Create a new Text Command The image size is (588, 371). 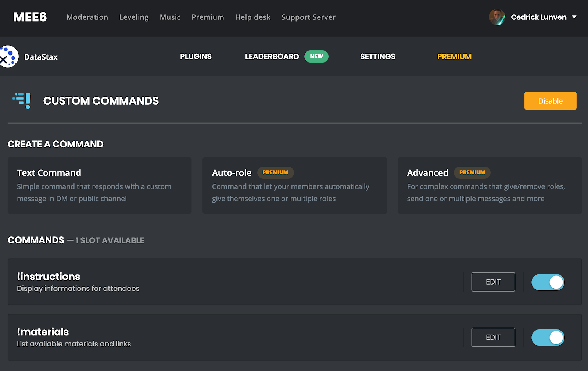[x=100, y=186]
